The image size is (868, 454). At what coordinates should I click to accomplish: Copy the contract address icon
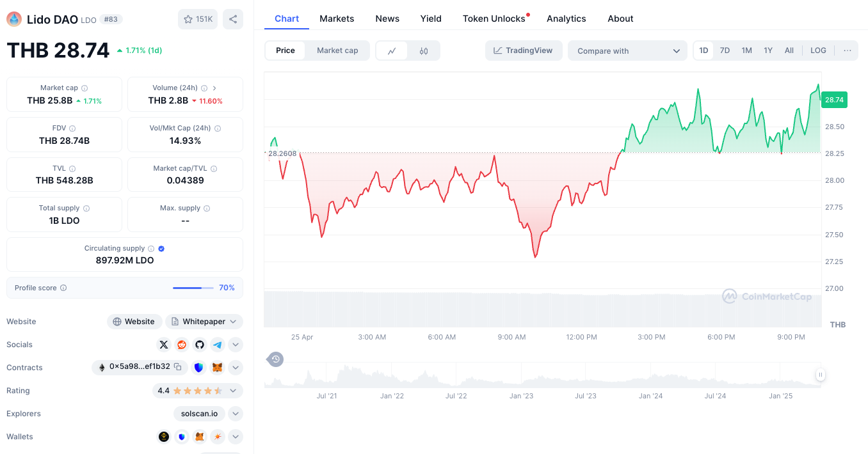tap(178, 367)
